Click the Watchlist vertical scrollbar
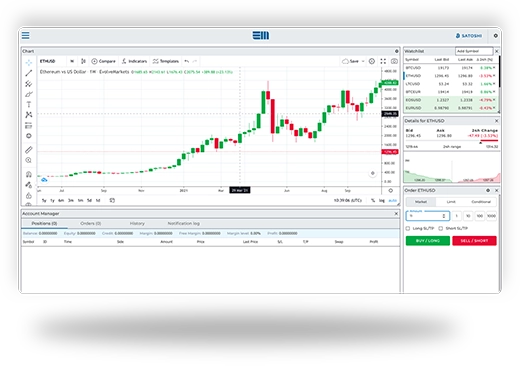Screen dimensions: 520x371 click(x=499, y=72)
